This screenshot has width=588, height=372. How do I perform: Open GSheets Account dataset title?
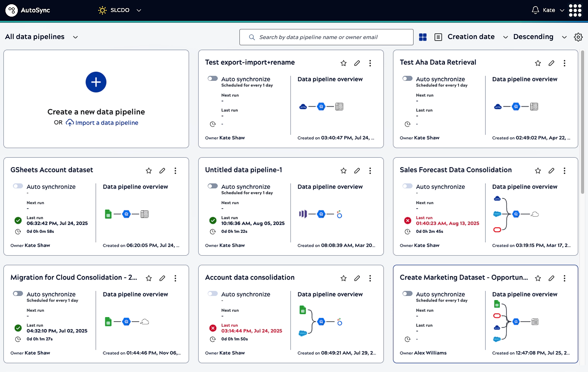[x=52, y=170]
